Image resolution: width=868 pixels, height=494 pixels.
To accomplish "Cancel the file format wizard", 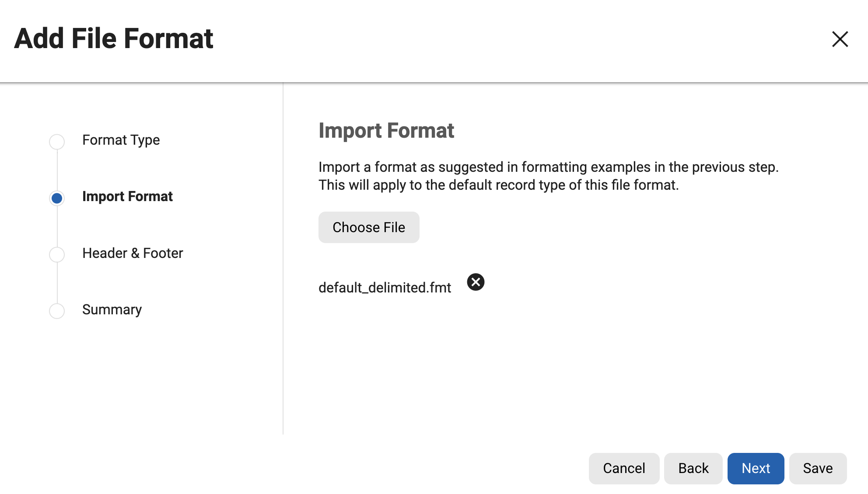I will [624, 468].
